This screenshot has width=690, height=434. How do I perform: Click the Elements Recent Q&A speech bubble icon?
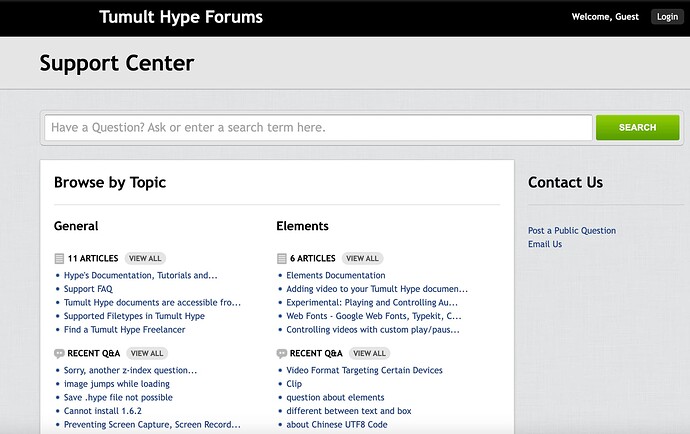[282, 353]
